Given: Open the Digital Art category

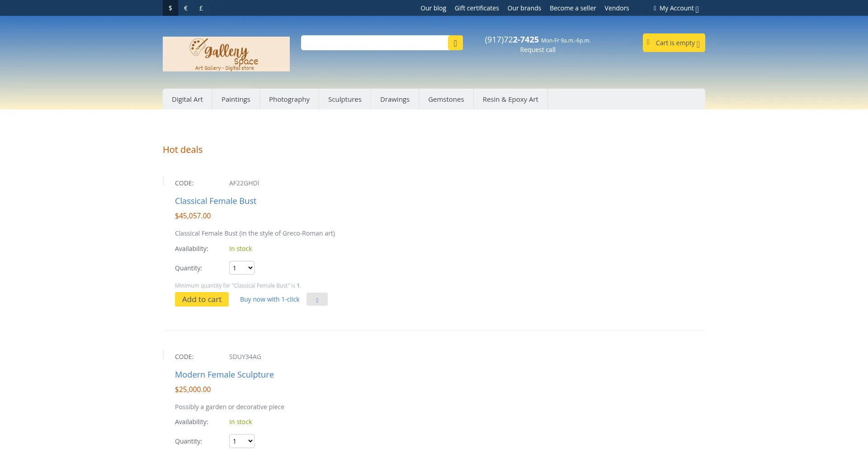Looking at the screenshot, I should tap(187, 99).
